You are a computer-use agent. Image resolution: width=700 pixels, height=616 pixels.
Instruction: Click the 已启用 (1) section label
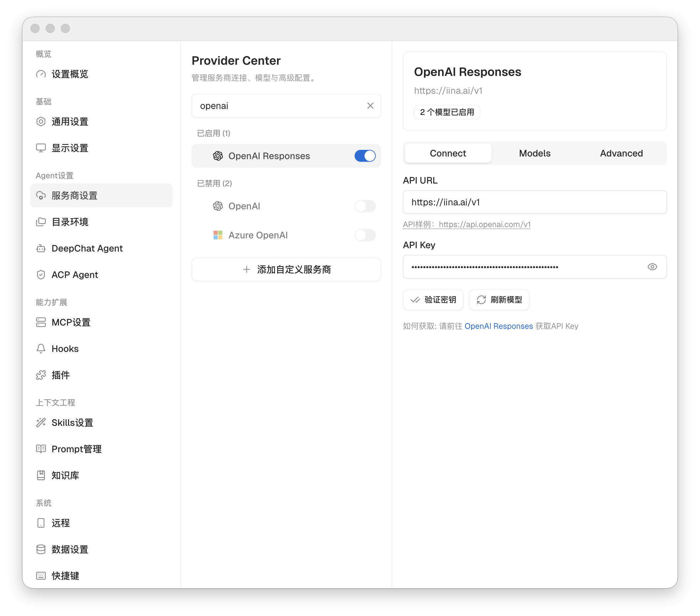213,133
